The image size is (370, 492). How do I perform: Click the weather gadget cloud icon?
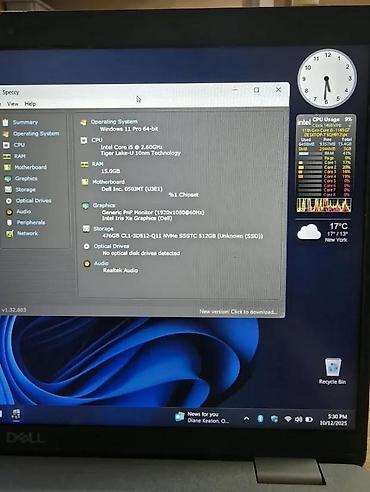point(309,232)
